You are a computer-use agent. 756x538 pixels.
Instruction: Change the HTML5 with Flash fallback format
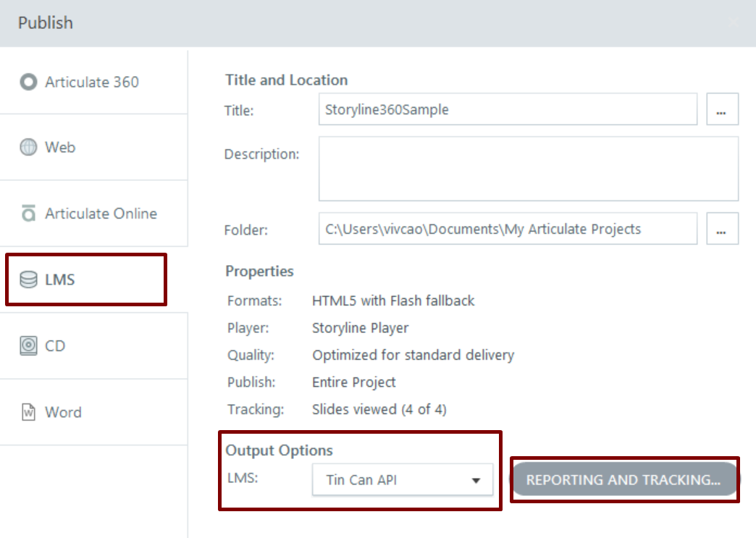pyautogui.click(x=393, y=300)
